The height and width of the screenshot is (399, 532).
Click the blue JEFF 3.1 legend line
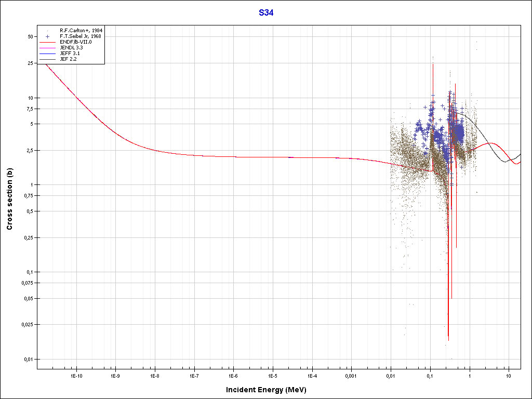point(47,54)
